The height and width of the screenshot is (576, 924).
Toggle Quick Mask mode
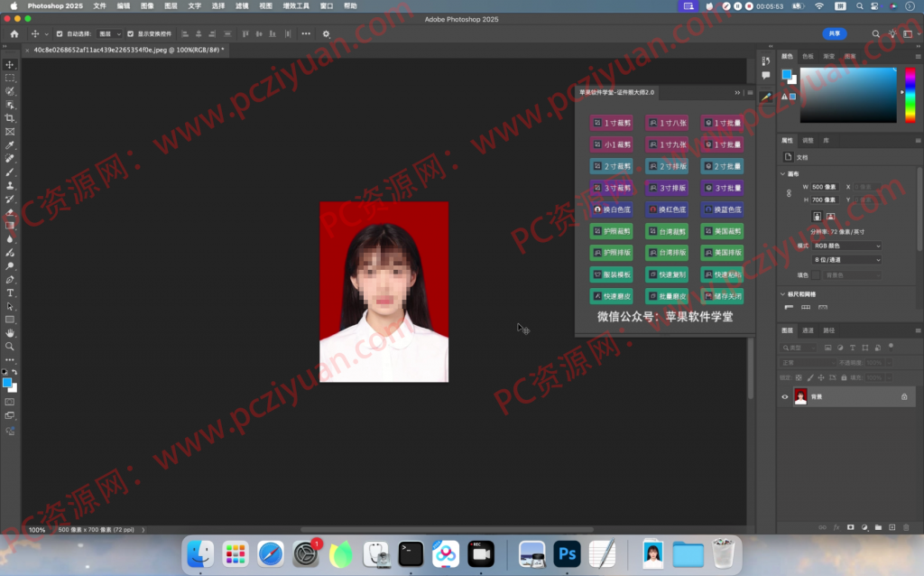[10, 402]
